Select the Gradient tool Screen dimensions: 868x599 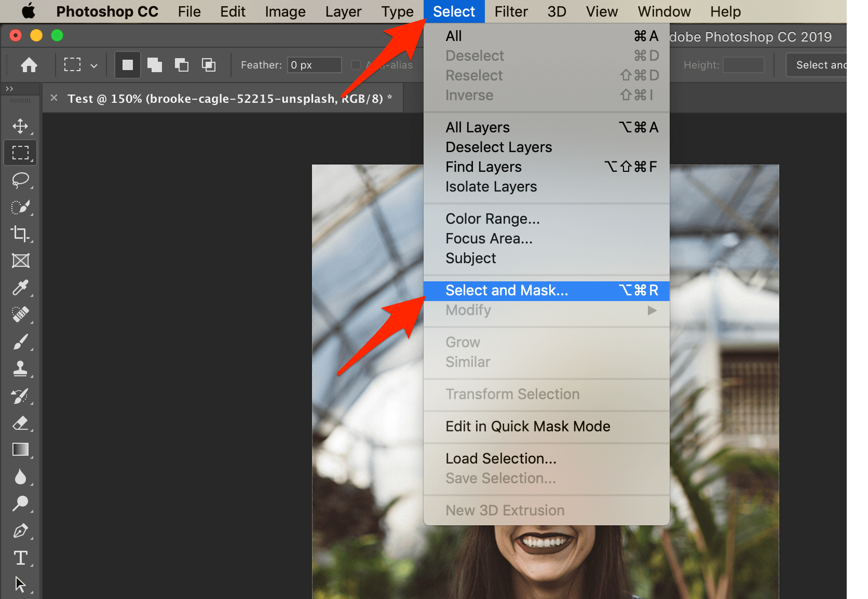pos(20,450)
